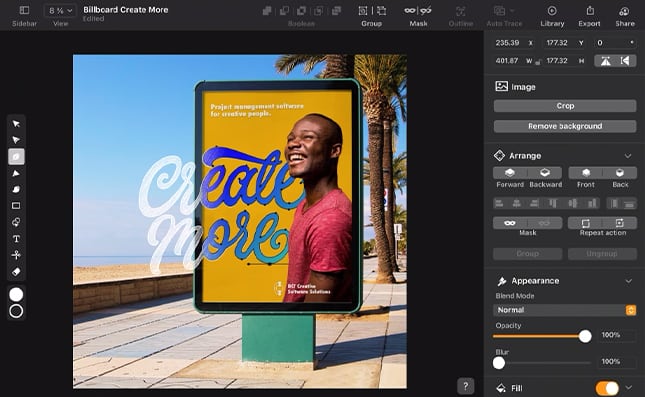This screenshot has height=397, width=645.
Task: Click the Ungroup icon in the top toolbar
Action: click(381, 11)
